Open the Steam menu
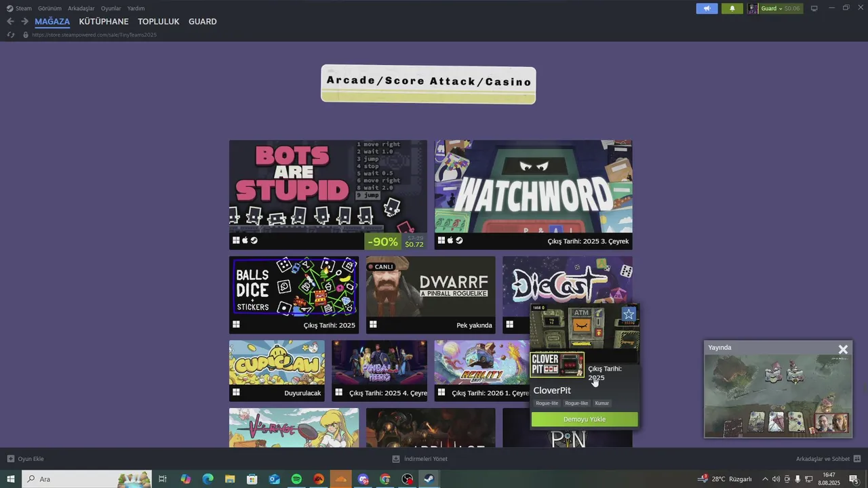 tap(19, 9)
